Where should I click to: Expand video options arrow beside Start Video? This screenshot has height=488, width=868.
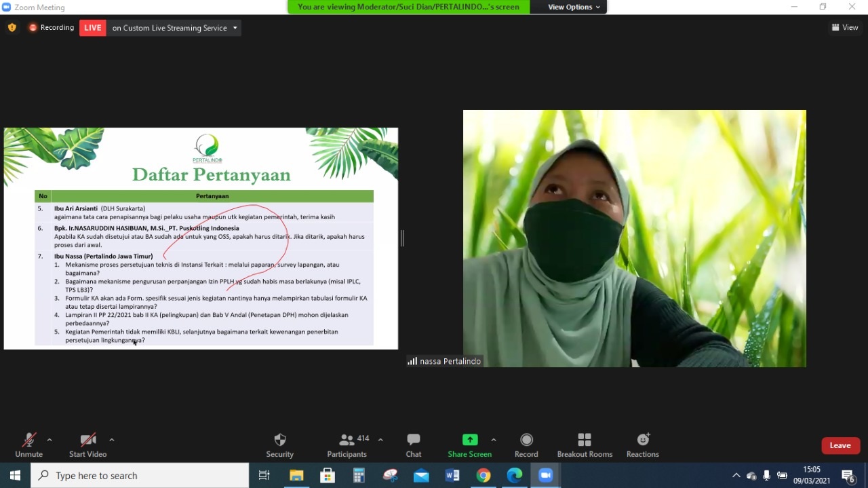[x=112, y=440]
